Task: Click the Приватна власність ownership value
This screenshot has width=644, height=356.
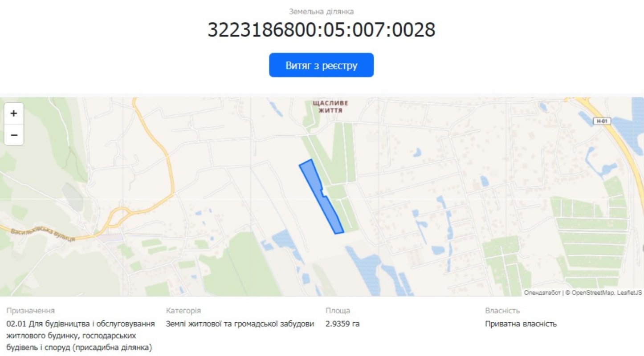Action: [521, 324]
